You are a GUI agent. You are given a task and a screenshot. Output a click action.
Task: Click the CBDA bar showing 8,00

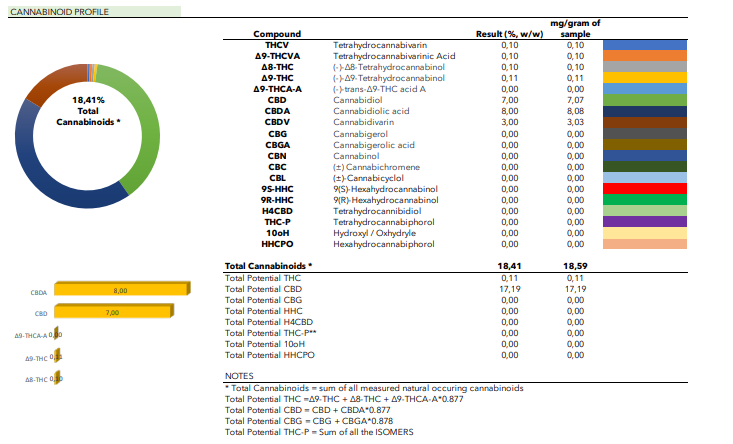119,290
